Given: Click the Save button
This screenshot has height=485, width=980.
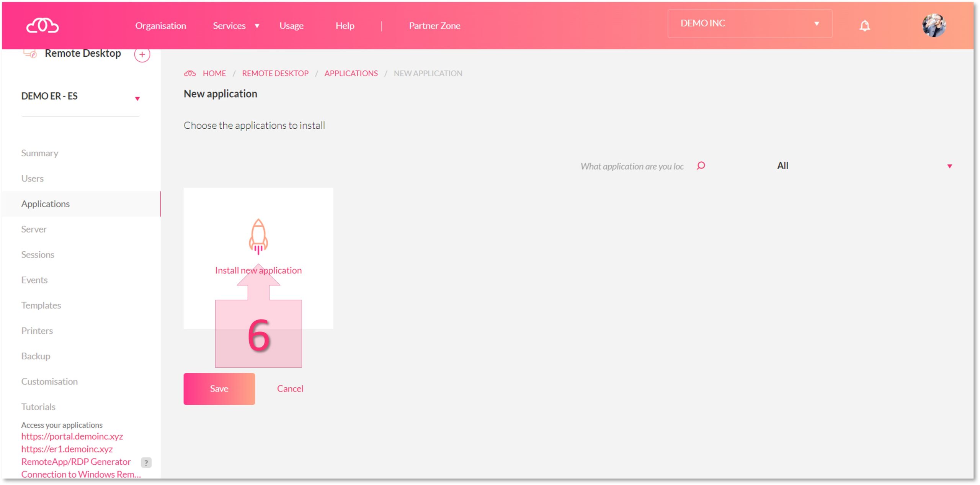Looking at the screenshot, I should click(219, 388).
